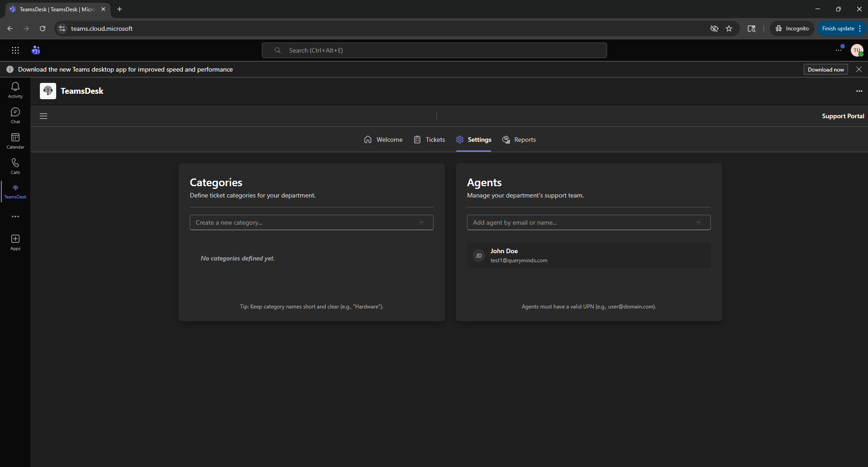
Task: Open settings and more beside profile avatar
Action: [x=839, y=50]
